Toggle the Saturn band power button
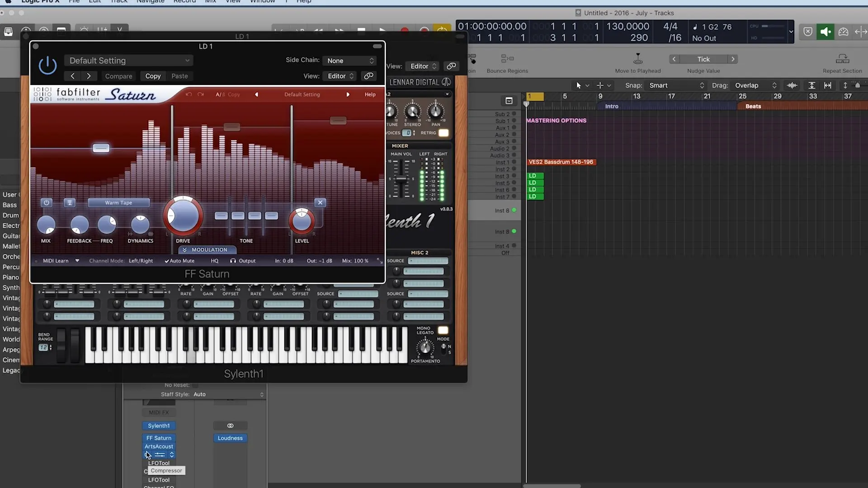868x488 pixels. tap(46, 202)
